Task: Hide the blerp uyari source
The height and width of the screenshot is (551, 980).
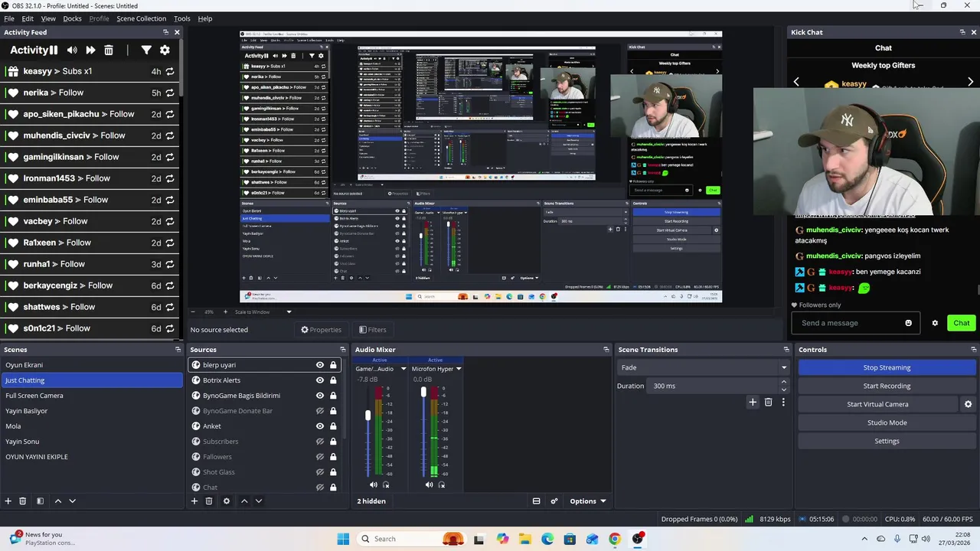Action: click(320, 365)
